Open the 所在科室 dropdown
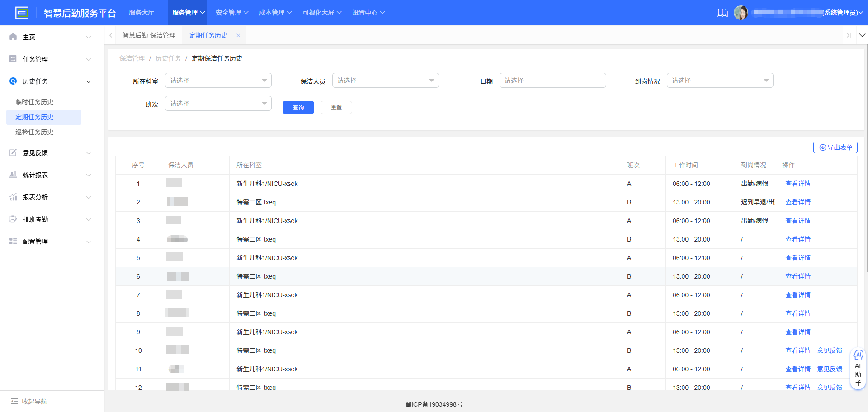Viewport: 868px width, 412px height. [218, 80]
